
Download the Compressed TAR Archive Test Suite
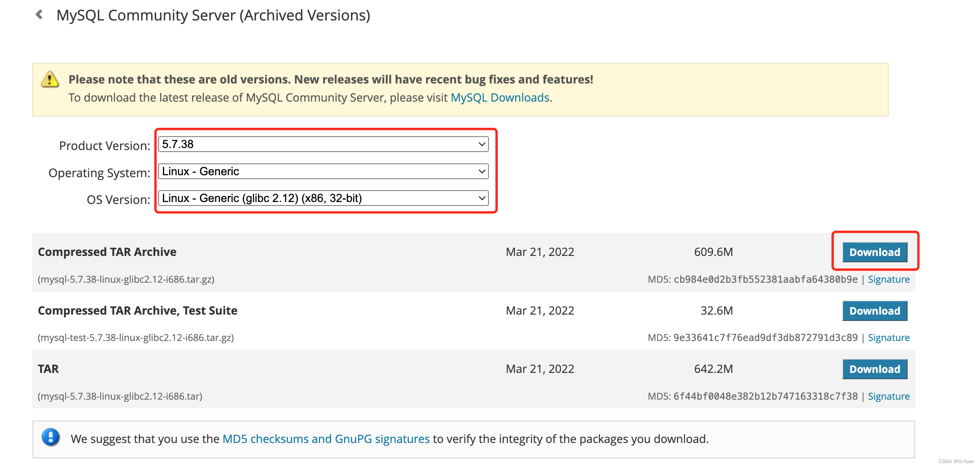tap(875, 311)
